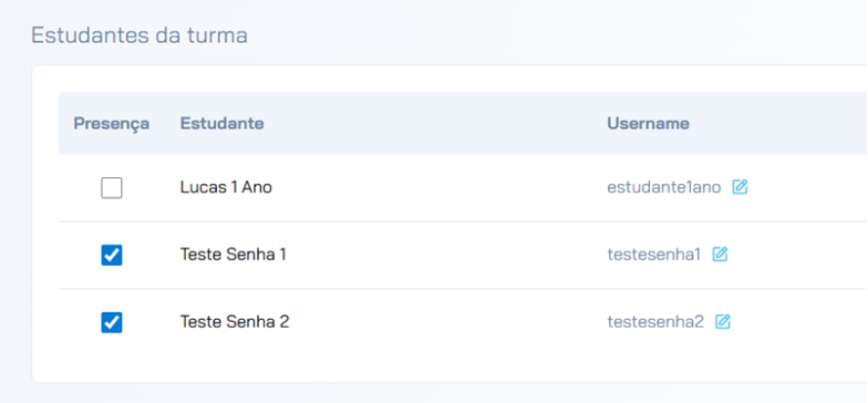868x403 pixels.
Task: Click the Estudante column header
Action: (x=222, y=124)
